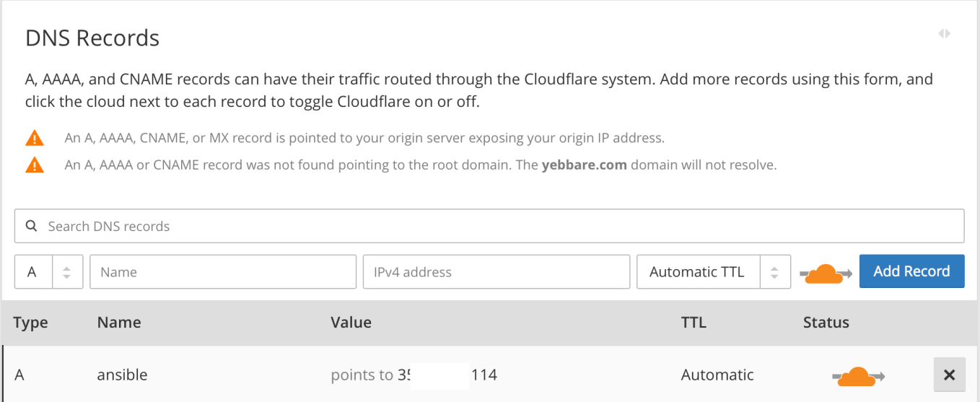Click the Status column header
This screenshot has height=402, width=980.
pyautogui.click(x=826, y=323)
